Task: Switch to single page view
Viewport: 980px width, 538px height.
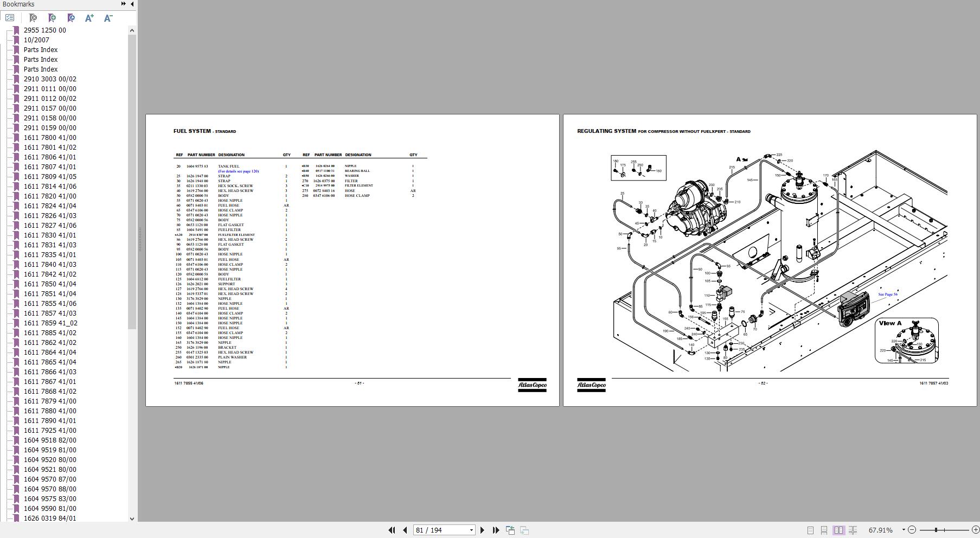Action: pyautogui.click(x=810, y=530)
